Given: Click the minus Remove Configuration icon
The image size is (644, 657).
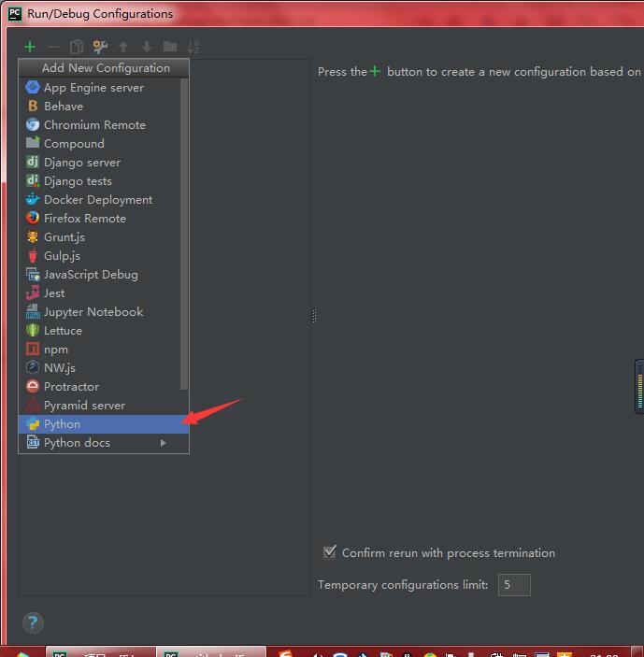Looking at the screenshot, I should [x=52, y=47].
